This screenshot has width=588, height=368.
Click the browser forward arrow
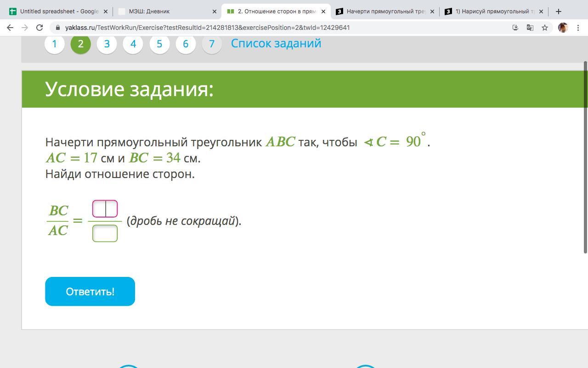[25, 28]
